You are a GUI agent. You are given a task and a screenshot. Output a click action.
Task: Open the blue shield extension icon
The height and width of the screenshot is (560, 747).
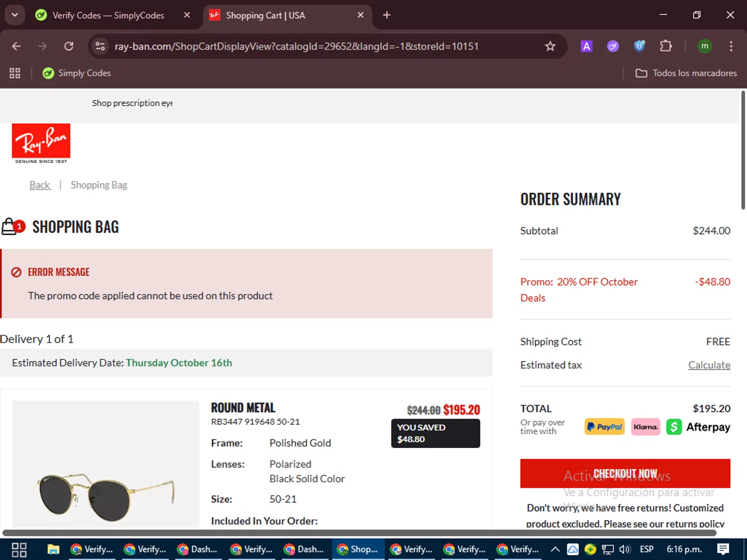639,46
